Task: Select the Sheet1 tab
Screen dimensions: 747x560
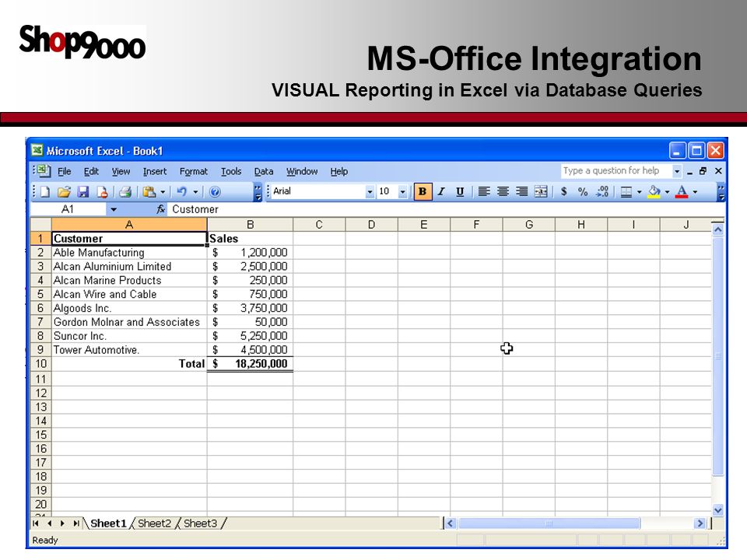Action: pyautogui.click(x=108, y=523)
